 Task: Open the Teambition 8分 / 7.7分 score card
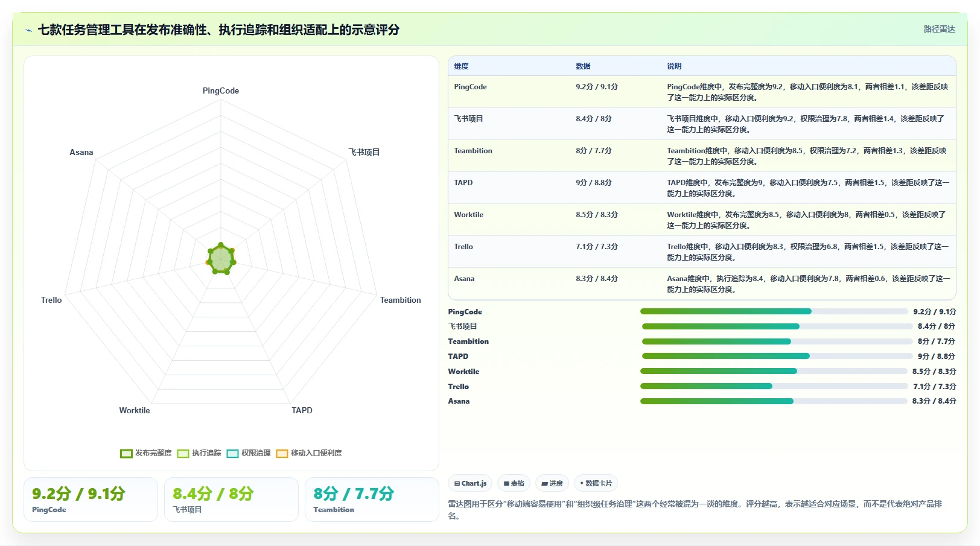372,500
